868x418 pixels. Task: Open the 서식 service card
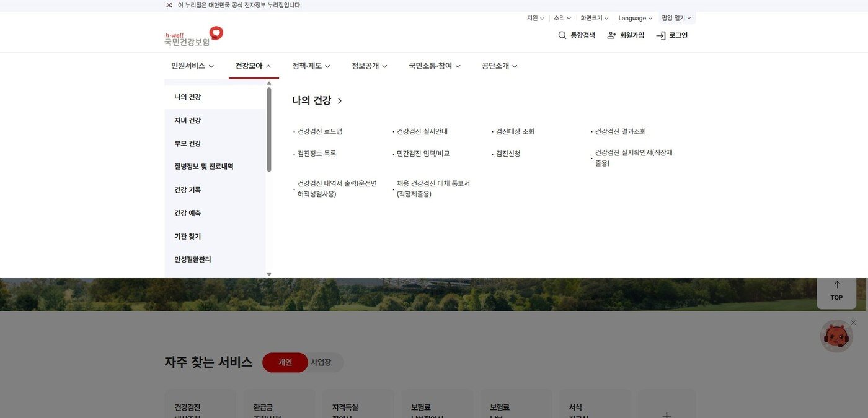point(595,404)
